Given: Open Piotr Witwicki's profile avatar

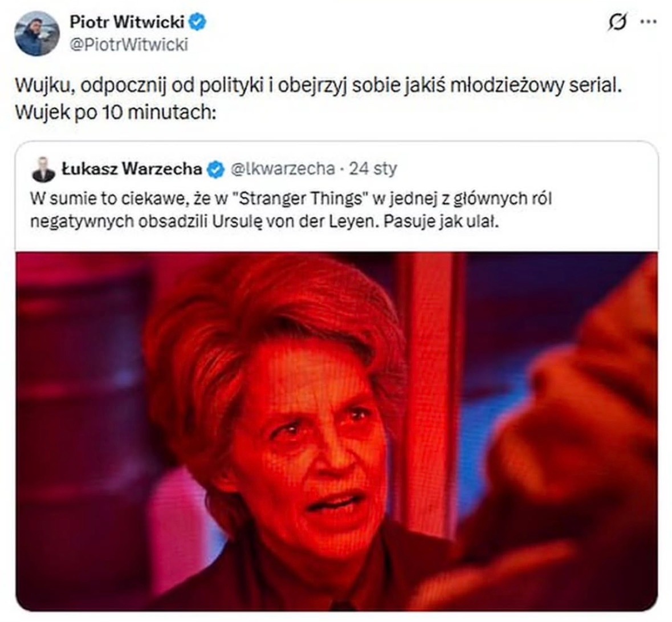Looking at the screenshot, I should (x=37, y=34).
